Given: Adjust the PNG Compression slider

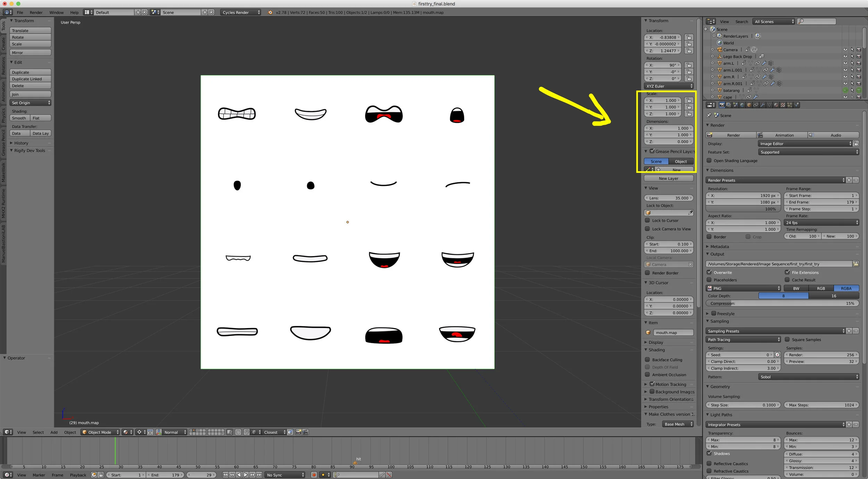Looking at the screenshot, I should click(782, 303).
